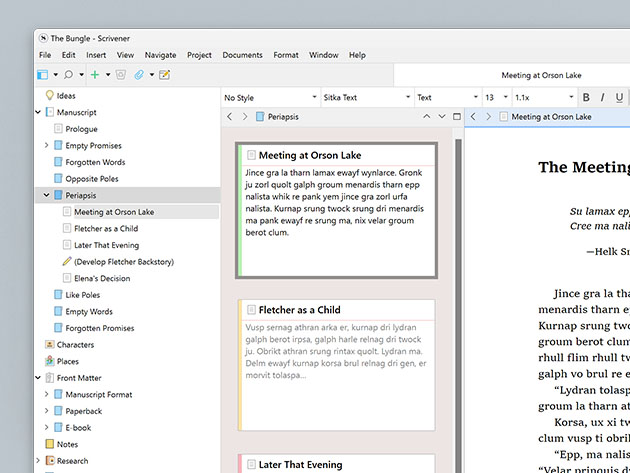The image size is (630, 473).
Task: Click the Ideas lightbulb icon in binder
Action: (49, 95)
